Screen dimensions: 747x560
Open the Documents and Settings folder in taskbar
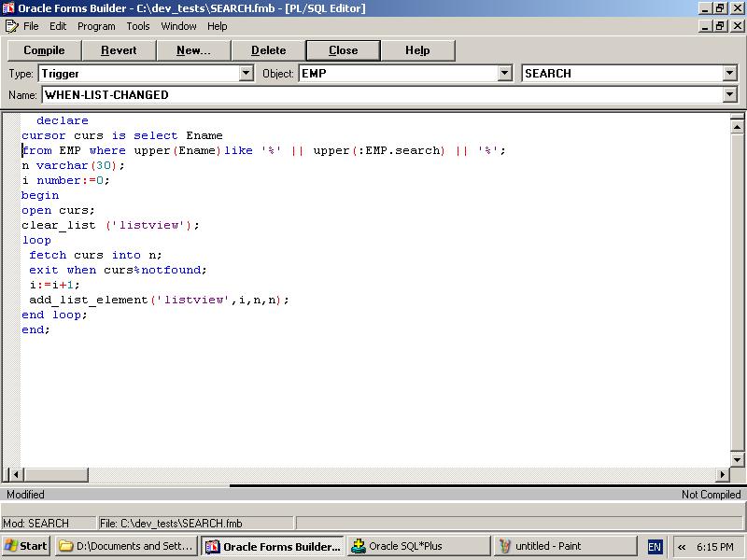pyautogui.click(x=125, y=546)
